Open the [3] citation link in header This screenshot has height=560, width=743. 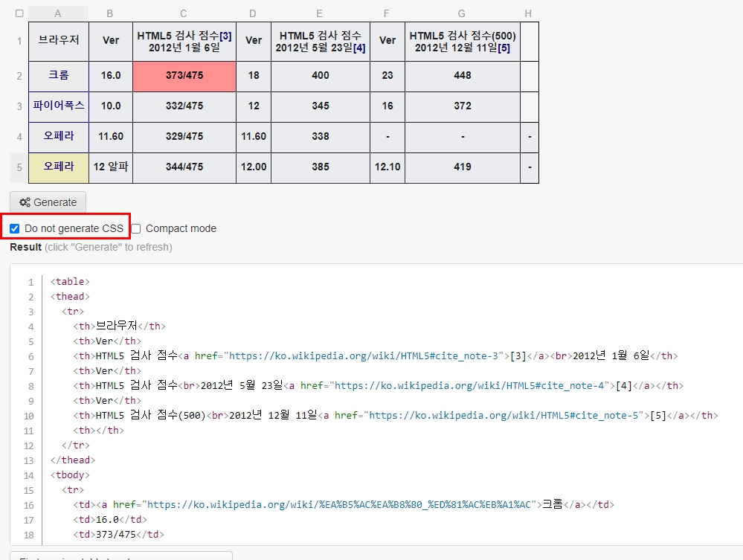pyautogui.click(x=225, y=36)
